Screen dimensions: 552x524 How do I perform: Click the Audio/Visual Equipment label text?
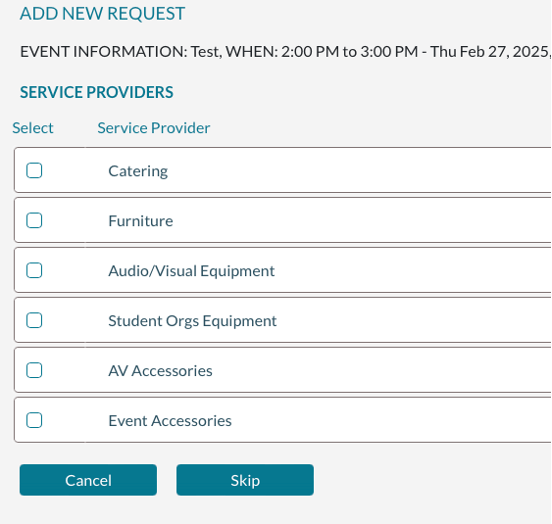click(x=192, y=271)
